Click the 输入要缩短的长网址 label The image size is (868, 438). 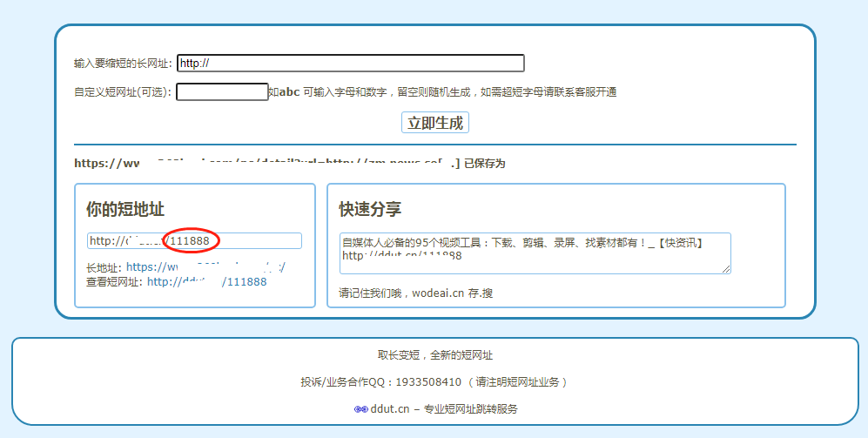[x=124, y=64]
